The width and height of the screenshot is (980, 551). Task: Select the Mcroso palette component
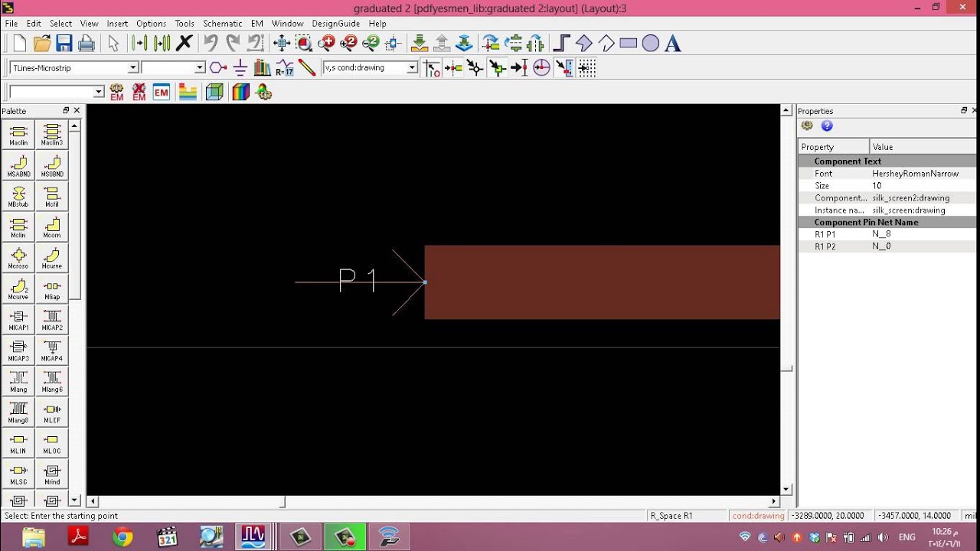(18, 258)
